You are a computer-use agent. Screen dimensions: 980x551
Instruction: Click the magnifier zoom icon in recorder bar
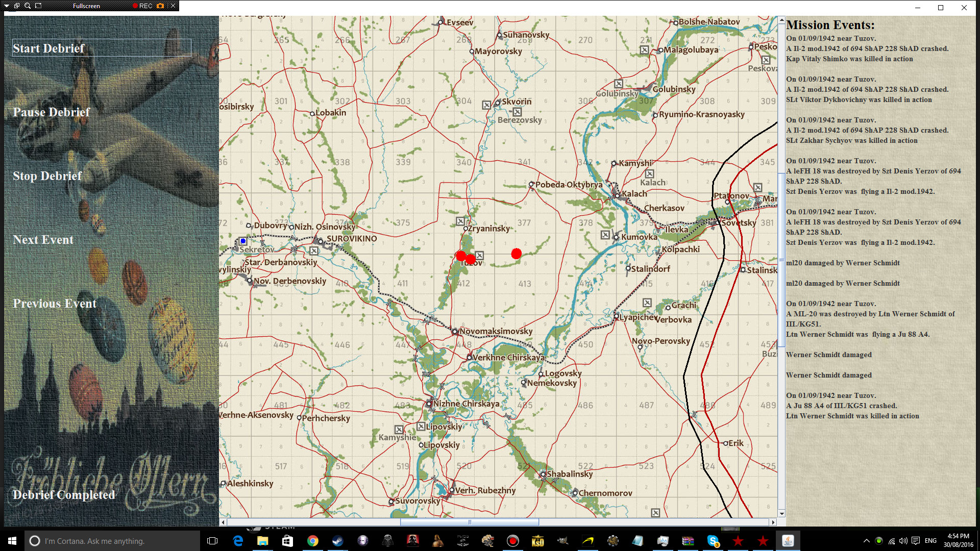[28, 6]
